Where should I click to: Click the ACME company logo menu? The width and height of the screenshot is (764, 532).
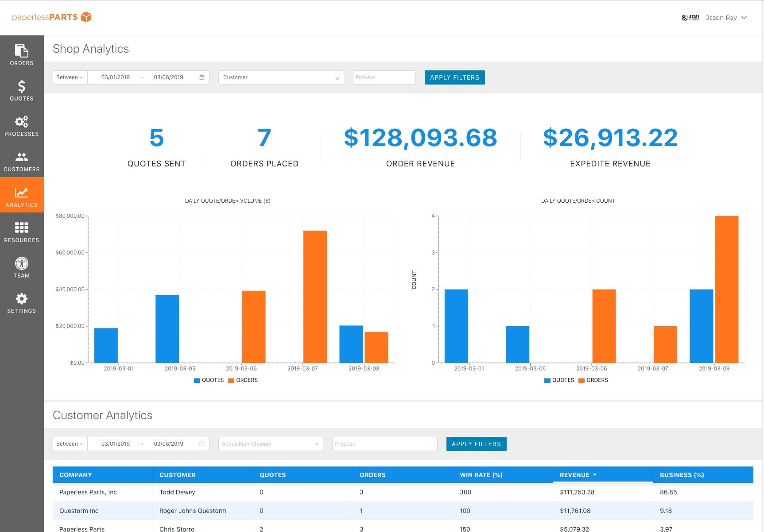click(690, 18)
